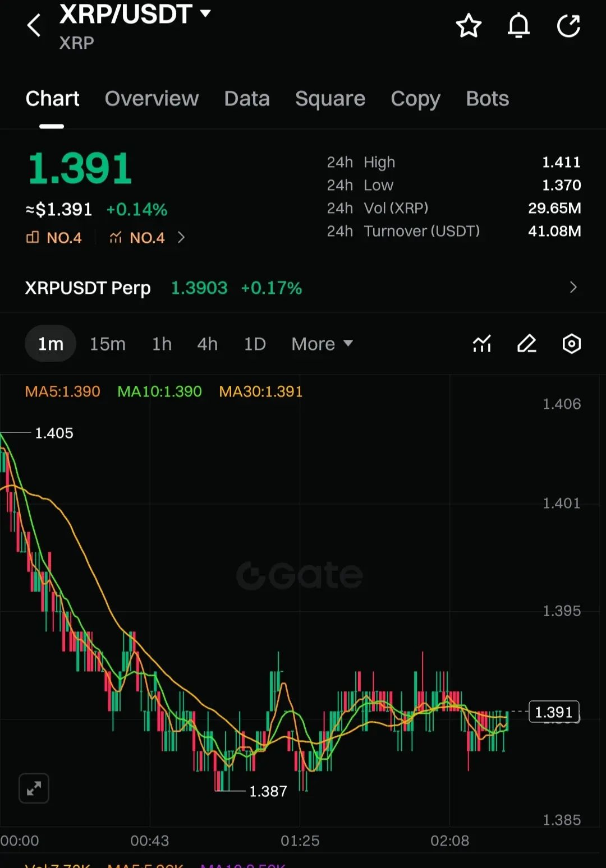The width and height of the screenshot is (606, 868).
Task: Add XRP/USDT to favorites with star icon
Action: (469, 26)
